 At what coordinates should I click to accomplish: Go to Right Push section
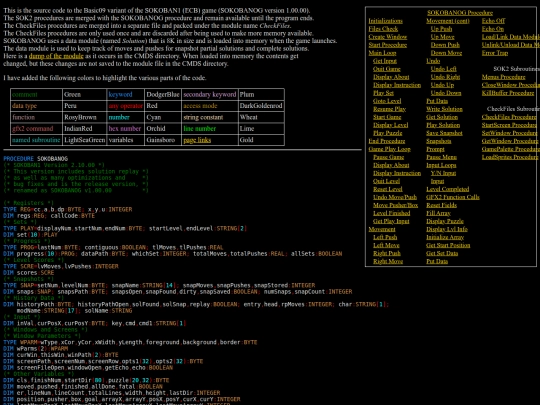pos(387,253)
